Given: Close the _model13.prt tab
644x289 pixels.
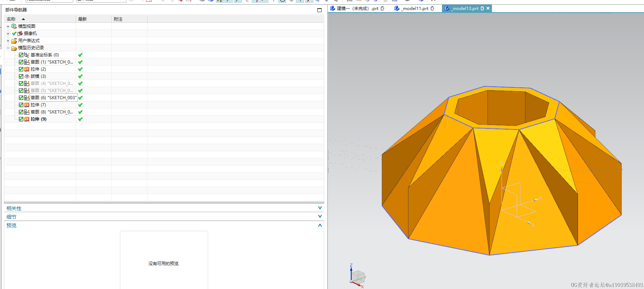Looking at the screenshot, I should (x=488, y=8).
